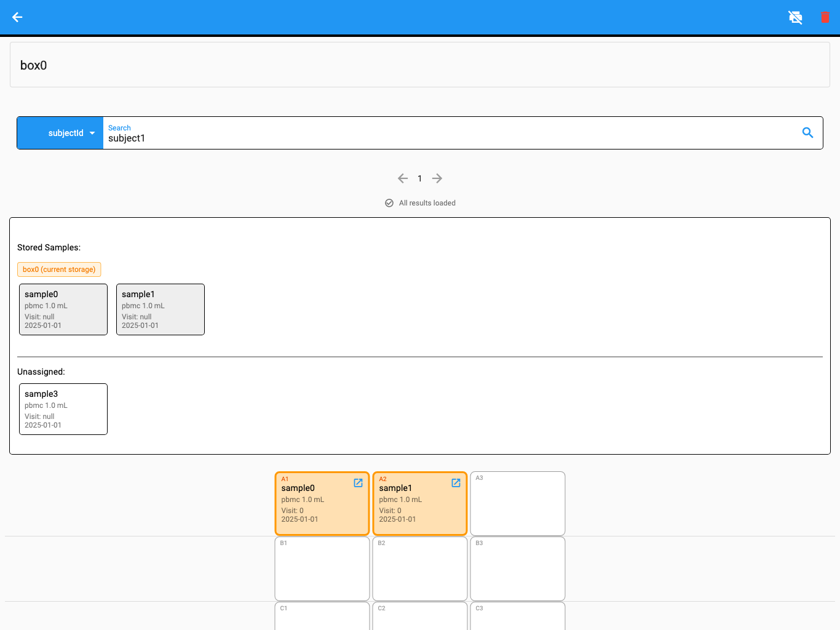Go to the next results page
This screenshot has height=630, width=840.
point(437,178)
